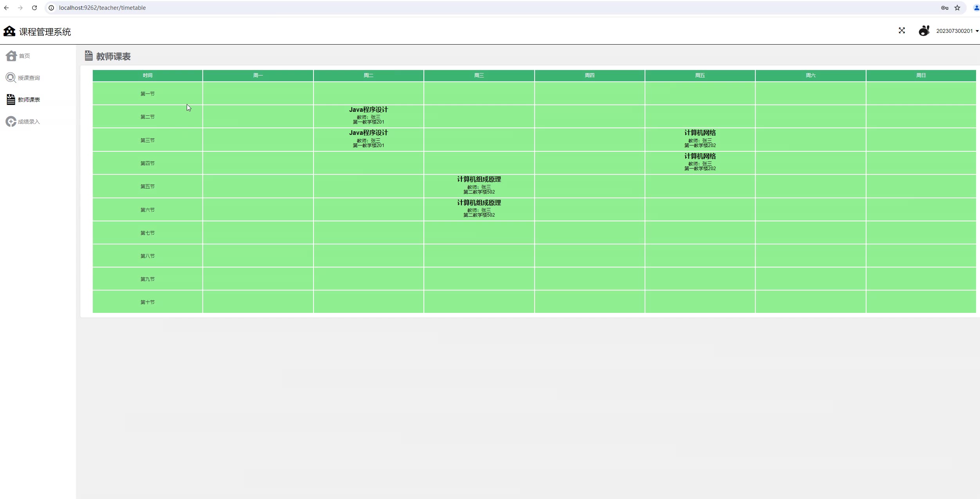Click the 周一 column header
This screenshot has height=499, width=980.
coord(258,75)
